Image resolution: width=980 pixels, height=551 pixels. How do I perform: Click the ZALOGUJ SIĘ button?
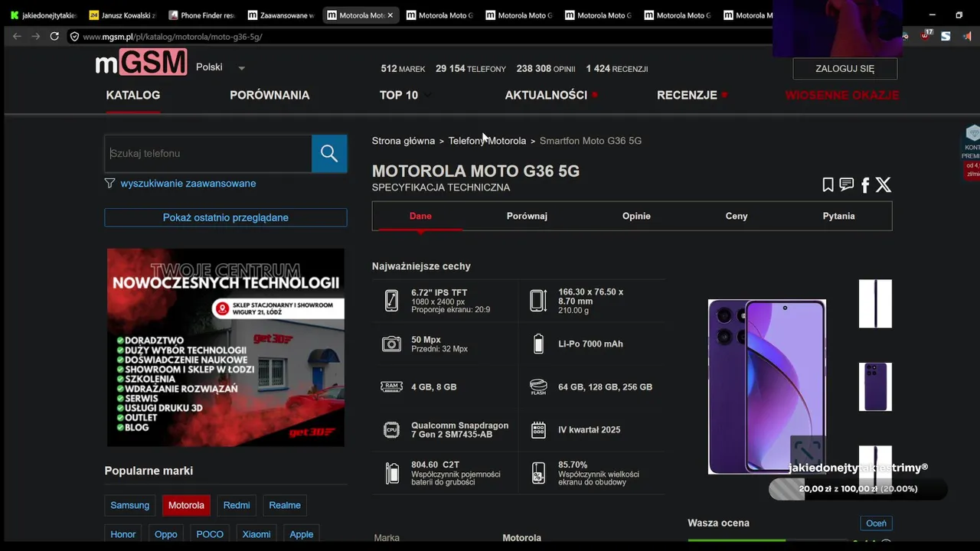(x=845, y=68)
